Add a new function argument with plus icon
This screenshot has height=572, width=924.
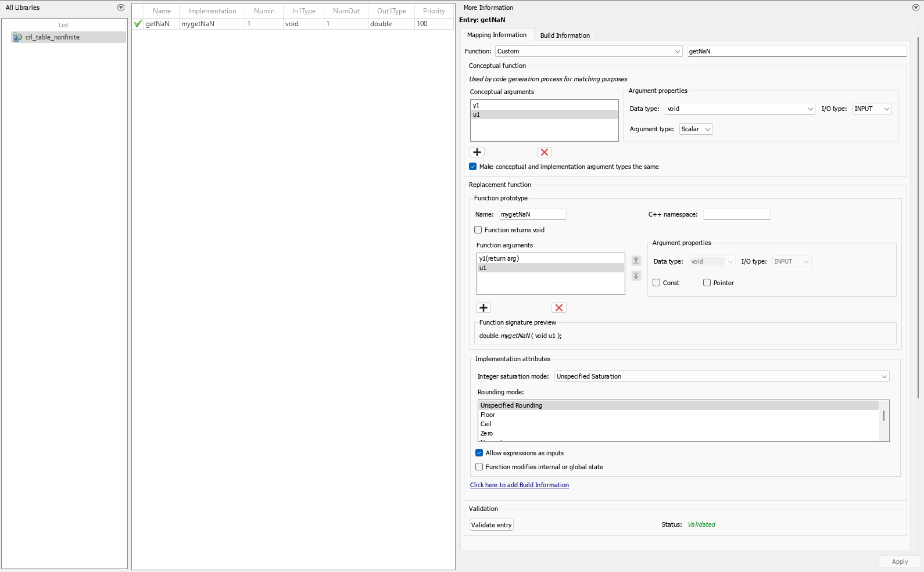[484, 308]
